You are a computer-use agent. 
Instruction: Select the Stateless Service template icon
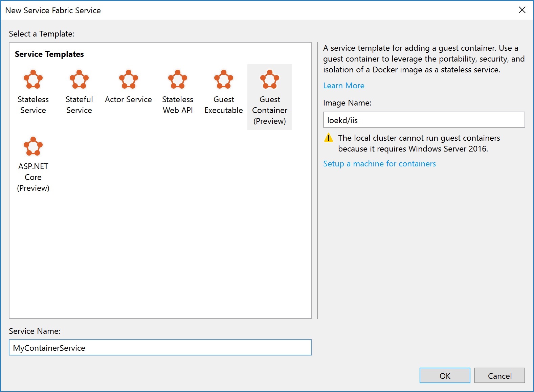click(33, 79)
